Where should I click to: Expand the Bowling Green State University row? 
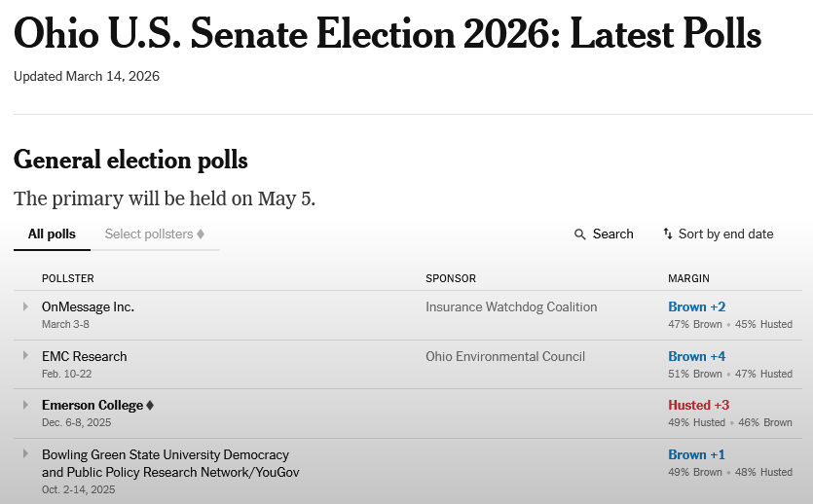click(x=26, y=454)
